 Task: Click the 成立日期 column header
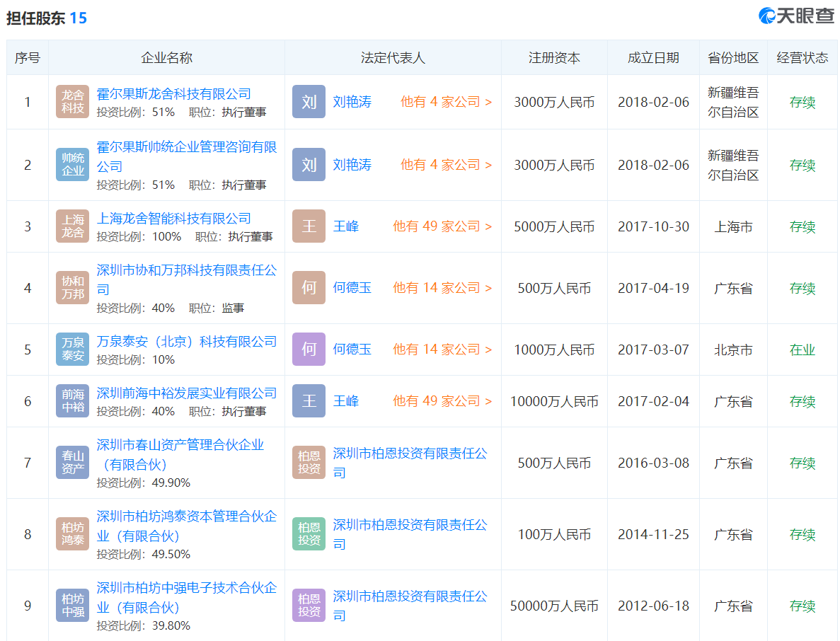coord(652,58)
